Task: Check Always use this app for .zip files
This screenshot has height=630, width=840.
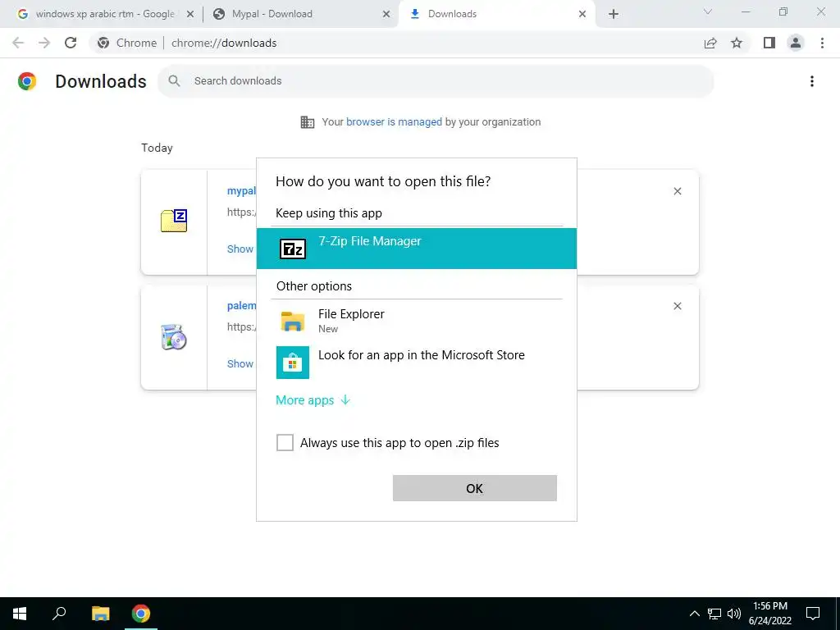Action: (x=285, y=442)
